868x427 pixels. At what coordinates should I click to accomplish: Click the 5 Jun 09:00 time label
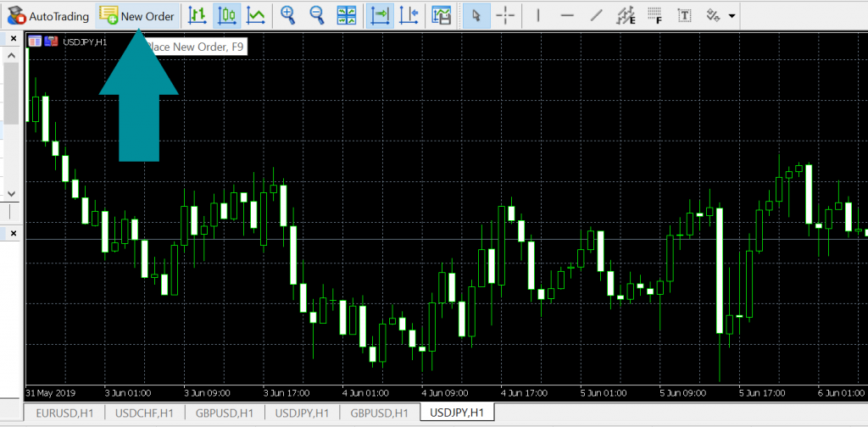pyautogui.click(x=682, y=393)
